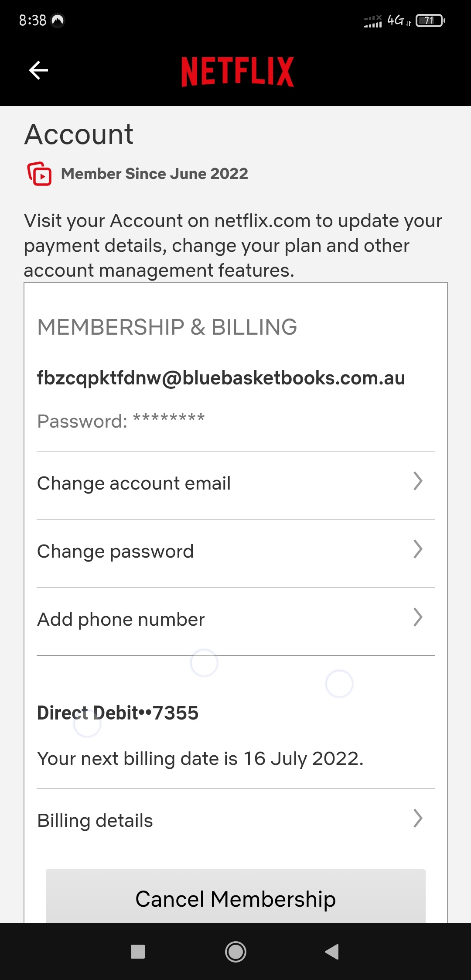Tap the red membership icon beside Member Since
471x980 pixels.
[39, 174]
